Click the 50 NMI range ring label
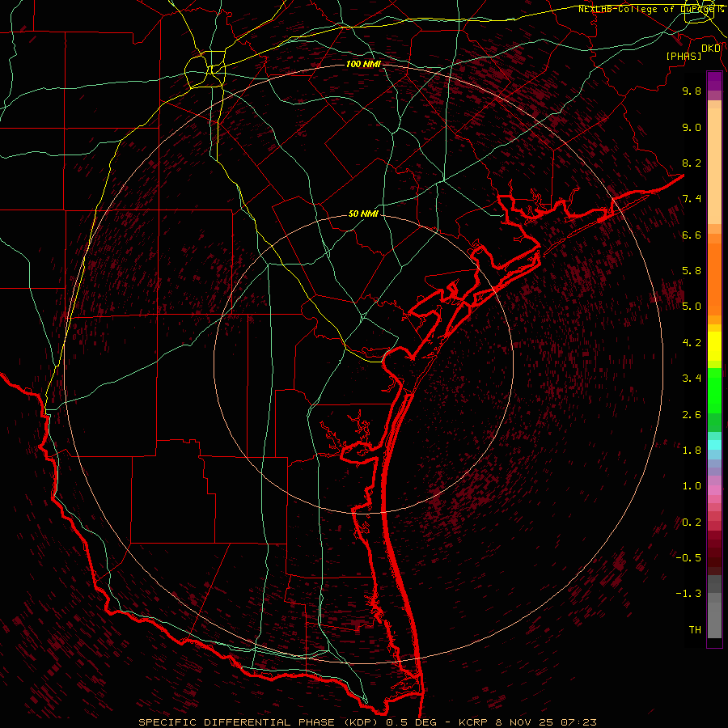This screenshot has height=728, width=728. click(363, 214)
